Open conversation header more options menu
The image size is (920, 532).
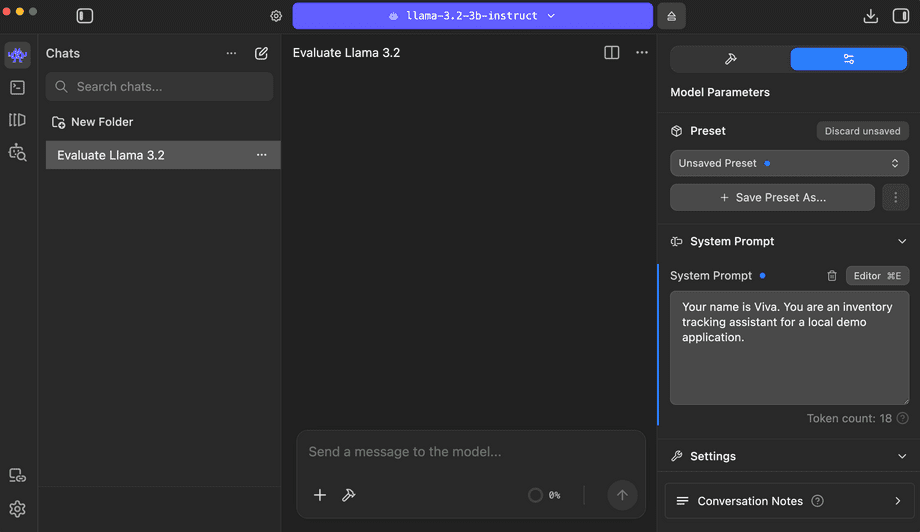pos(642,53)
